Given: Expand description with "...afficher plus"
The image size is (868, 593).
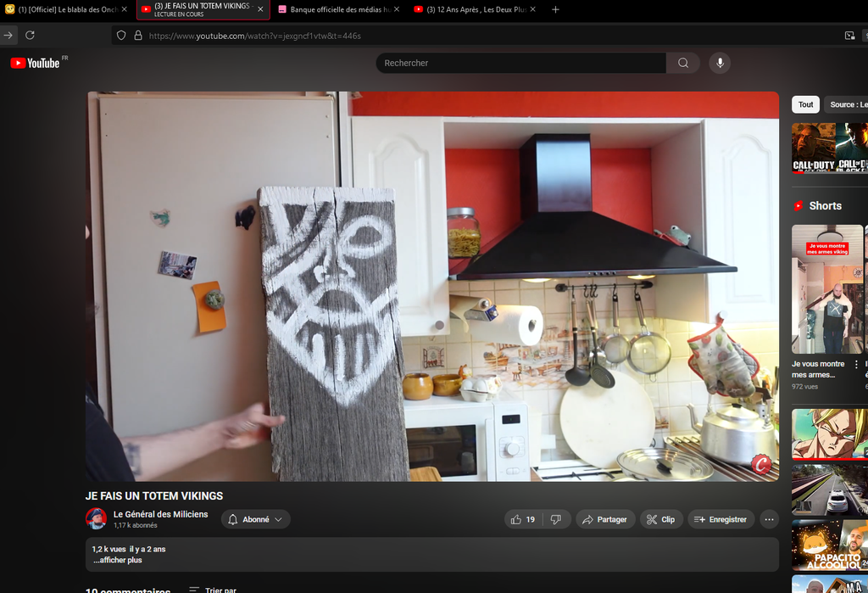Looking at the screenshot, I should pos(117,561).
